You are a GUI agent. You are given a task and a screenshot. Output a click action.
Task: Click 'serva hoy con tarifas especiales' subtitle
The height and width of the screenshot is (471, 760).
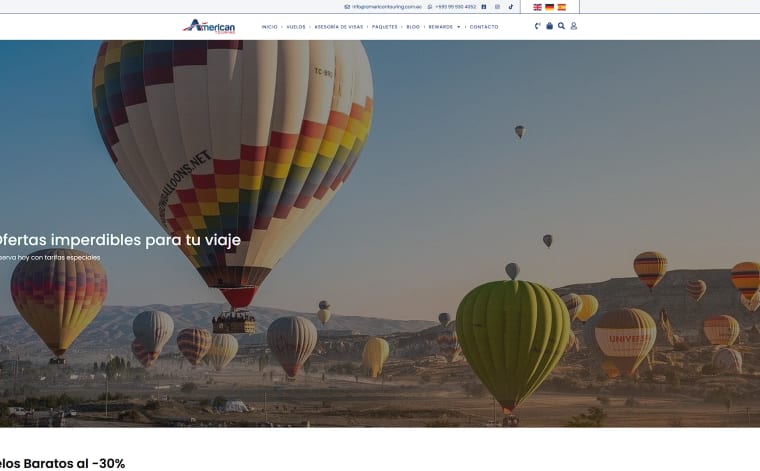tap(50, 257)
